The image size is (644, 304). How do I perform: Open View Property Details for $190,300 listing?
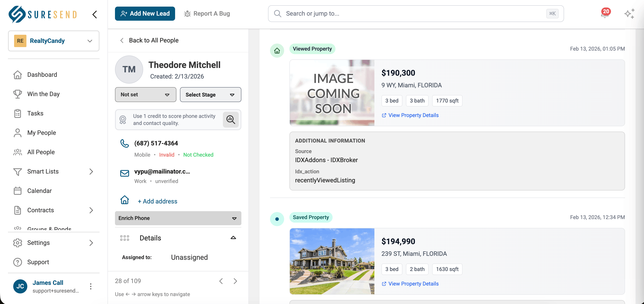[x=413, y=115]
